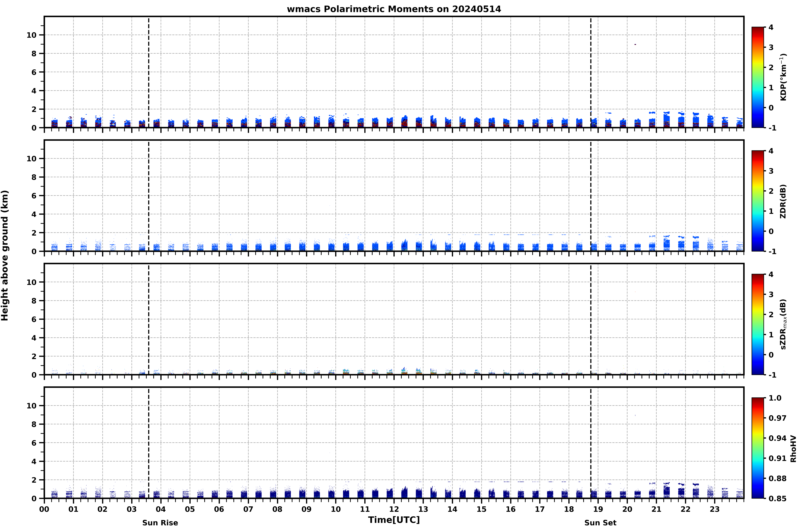802x532 pixels.
Task: Click the 12 hour tick label
Action: pyautogui.click(x=394, y=509)
